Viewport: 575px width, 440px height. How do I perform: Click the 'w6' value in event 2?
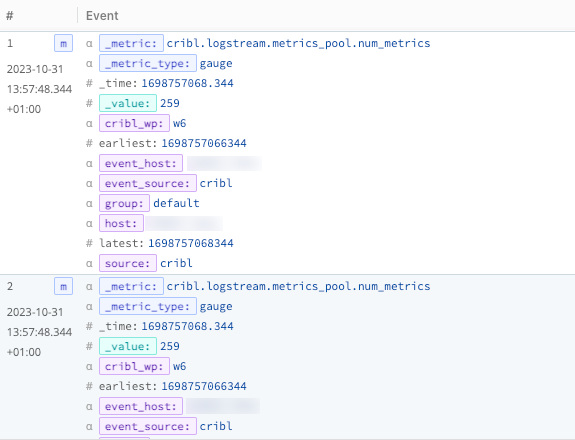180,366
